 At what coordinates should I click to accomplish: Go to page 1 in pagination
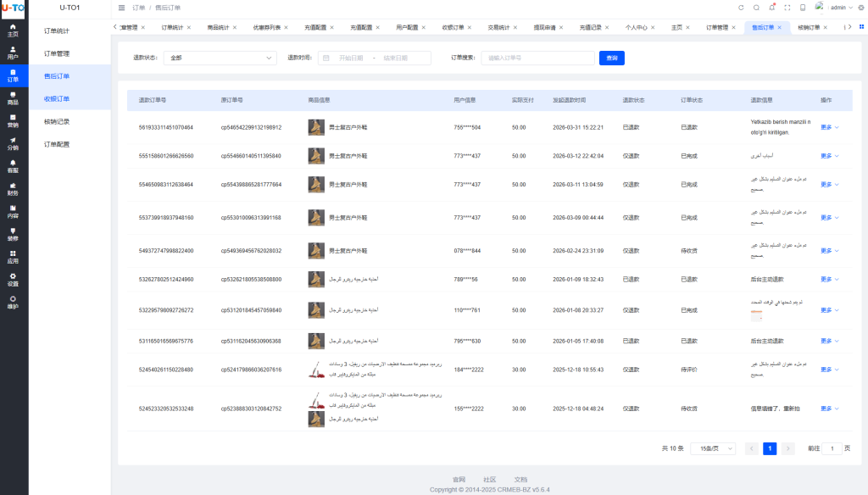(x=770, y=448)
